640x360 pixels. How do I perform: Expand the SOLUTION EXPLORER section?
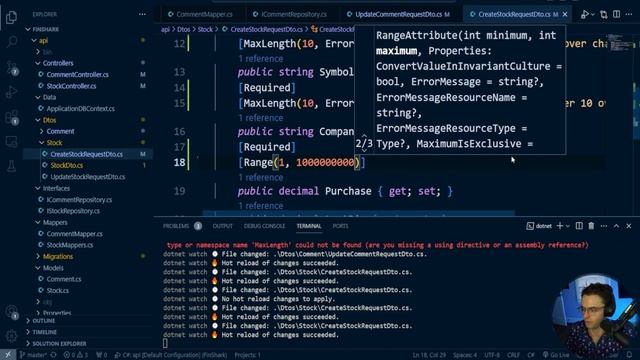pyautogui.click(x=59, y=344)
